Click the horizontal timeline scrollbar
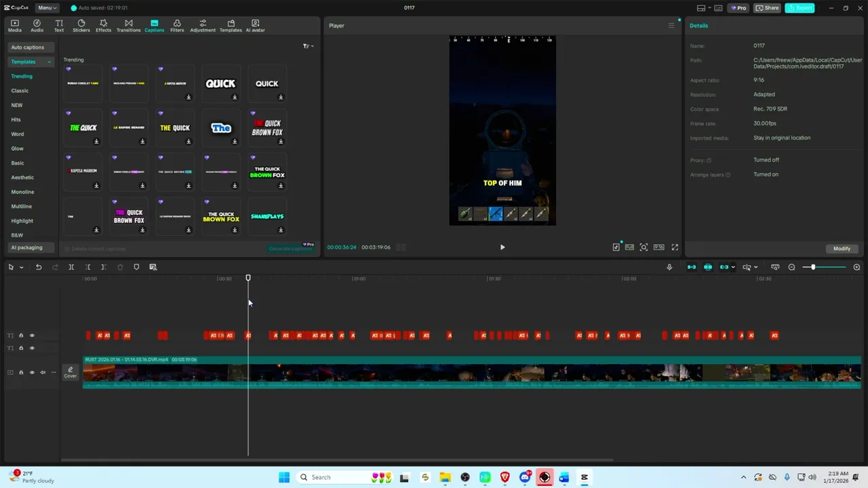 pyautogui.click(x=337, y=460)
